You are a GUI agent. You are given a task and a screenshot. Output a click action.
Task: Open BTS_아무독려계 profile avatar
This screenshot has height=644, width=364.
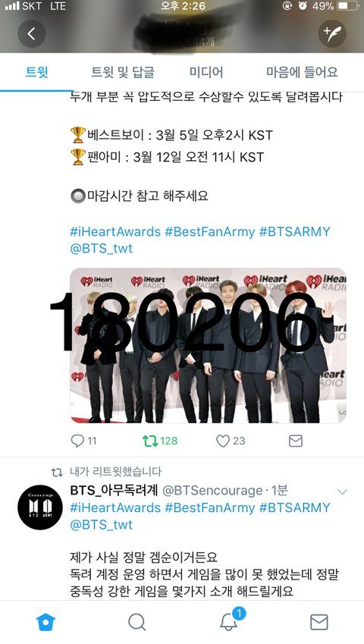[x=40, y=507]
